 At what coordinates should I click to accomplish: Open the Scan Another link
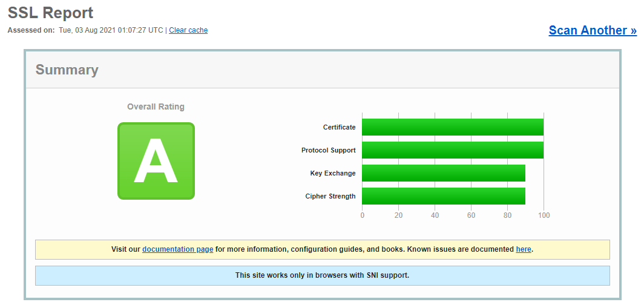[x=593, y=30]
